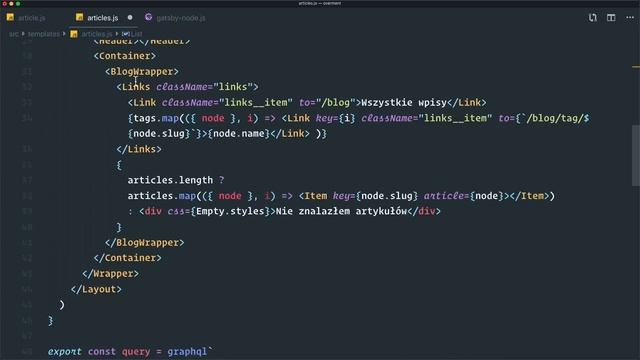The height and width of the screenshot is (360, 640).
Task: Click the "Wszystkie wpisy" link text
Action: (x=404, y=102)
